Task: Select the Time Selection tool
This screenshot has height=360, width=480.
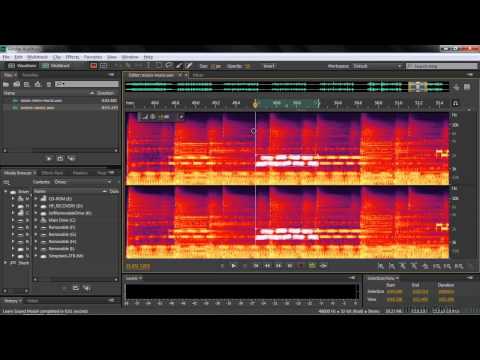Action: [149, 66]
